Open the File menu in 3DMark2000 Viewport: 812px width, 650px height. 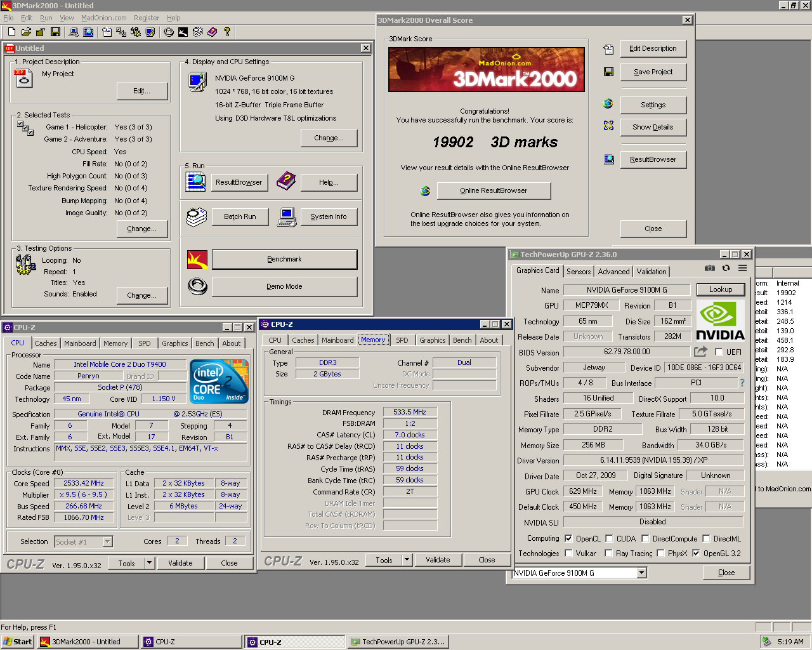pyautogui.click(x=8, y=18)
